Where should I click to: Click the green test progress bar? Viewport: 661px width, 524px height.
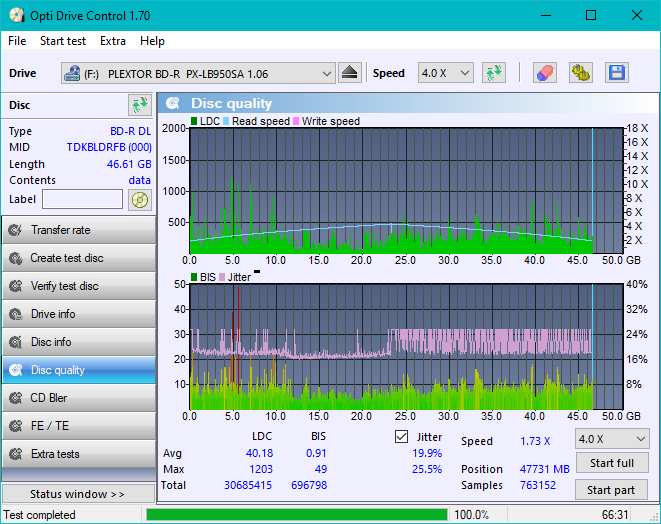(296, 514)
